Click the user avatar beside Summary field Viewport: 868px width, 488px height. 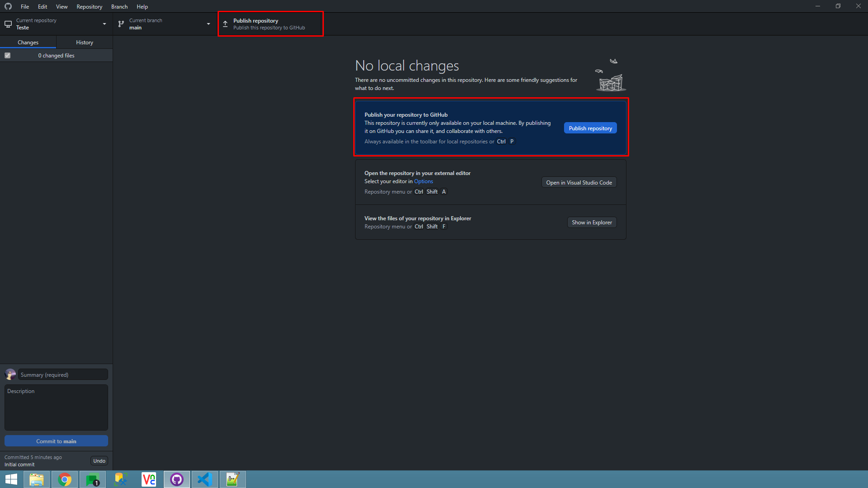pos(10,374)
